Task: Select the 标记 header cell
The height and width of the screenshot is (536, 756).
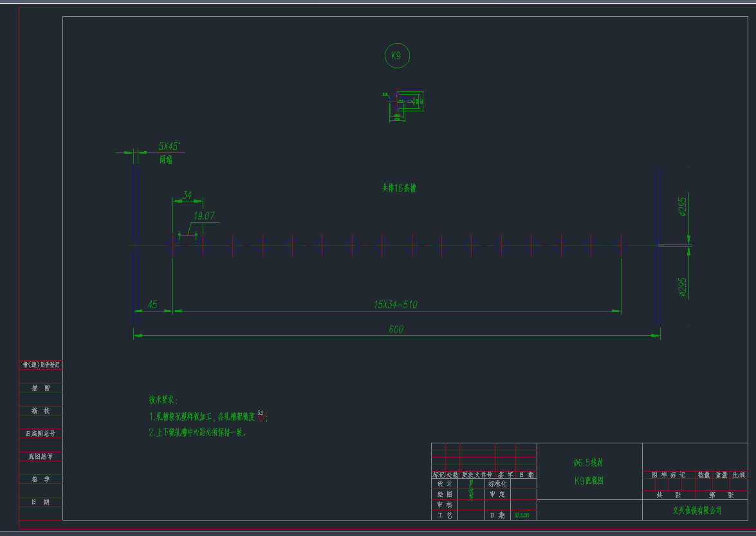Action: click(438, 475)
